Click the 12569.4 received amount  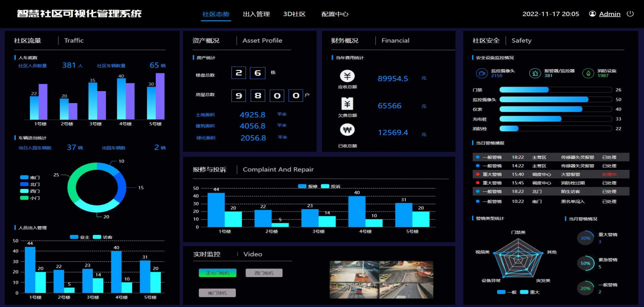[x=393, y=133]
